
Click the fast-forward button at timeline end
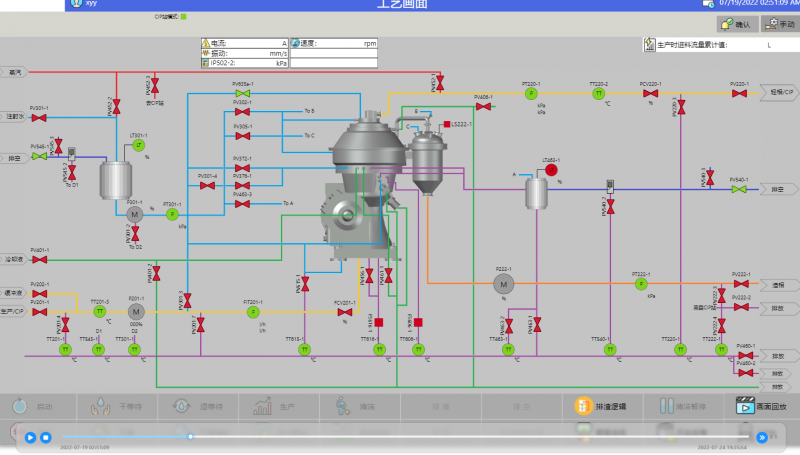(x=762, y=437)
